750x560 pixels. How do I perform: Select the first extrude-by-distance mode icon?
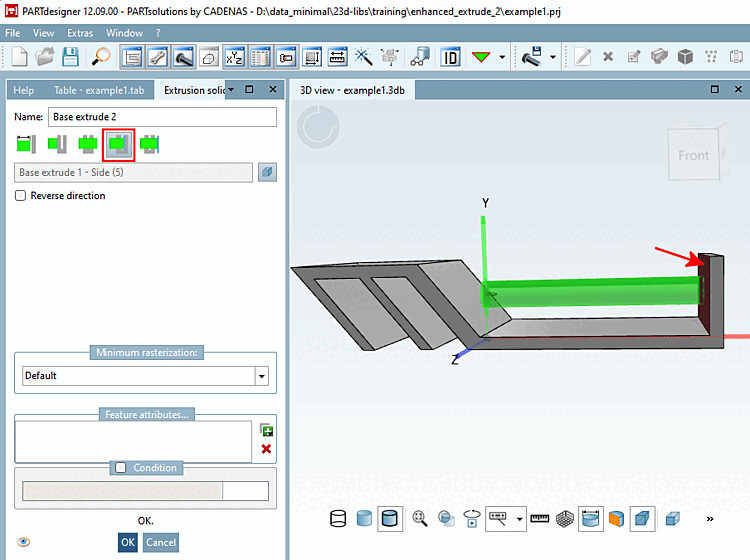(26, 145)
